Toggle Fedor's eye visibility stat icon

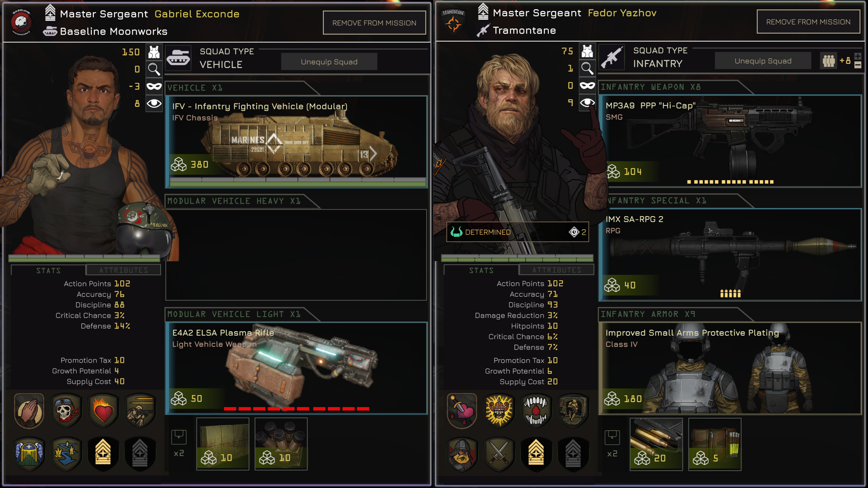pyautogui.click(x=587, y=102)
